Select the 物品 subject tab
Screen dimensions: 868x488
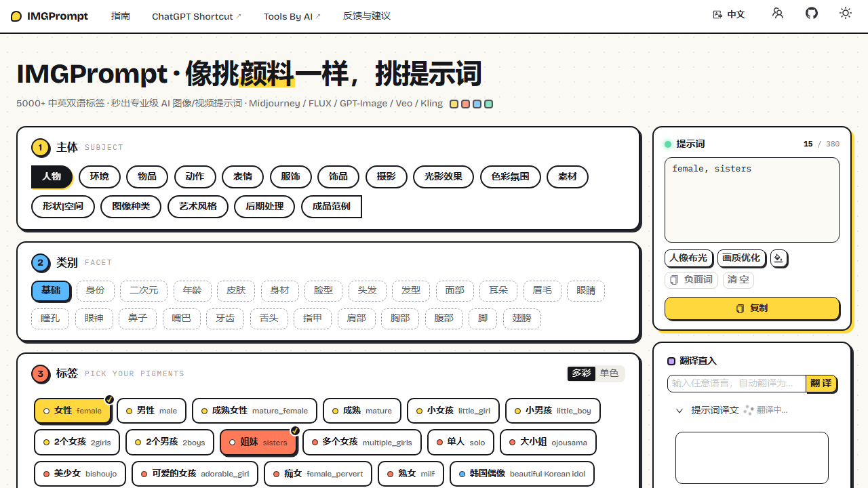pyautogui.click(x=147, y=177)
